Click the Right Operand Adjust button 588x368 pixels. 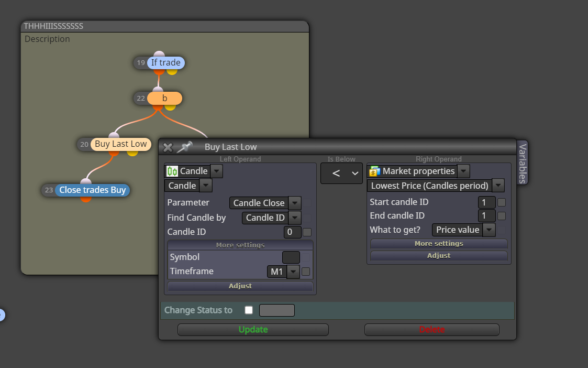pos(439,256)
